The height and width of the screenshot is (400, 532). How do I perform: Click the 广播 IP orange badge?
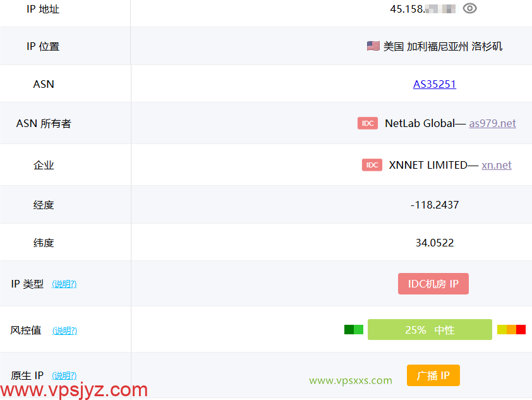click(x=433, y=375)
